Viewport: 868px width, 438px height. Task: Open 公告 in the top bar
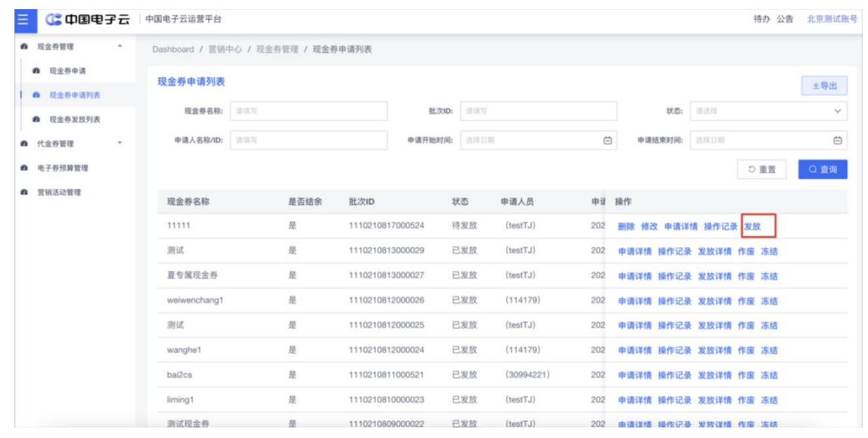[x=785, y=20]
